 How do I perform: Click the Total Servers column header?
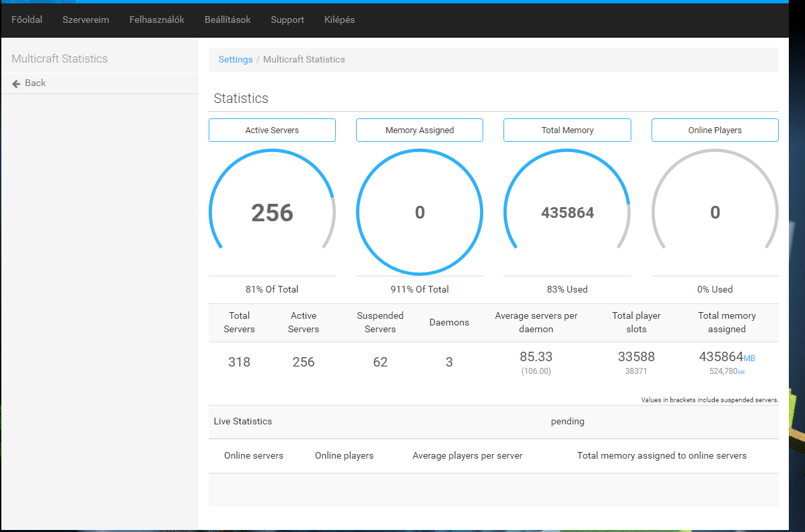pos(239,322)
